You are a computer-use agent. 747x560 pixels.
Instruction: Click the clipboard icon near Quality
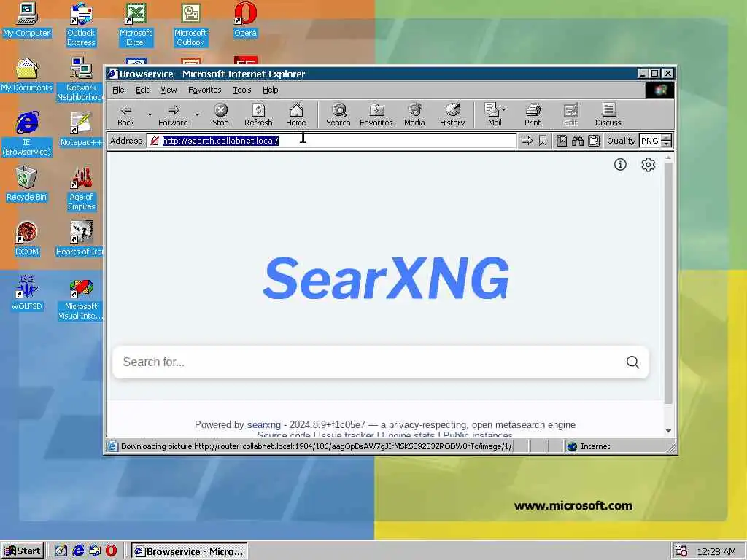coord(594,141)
